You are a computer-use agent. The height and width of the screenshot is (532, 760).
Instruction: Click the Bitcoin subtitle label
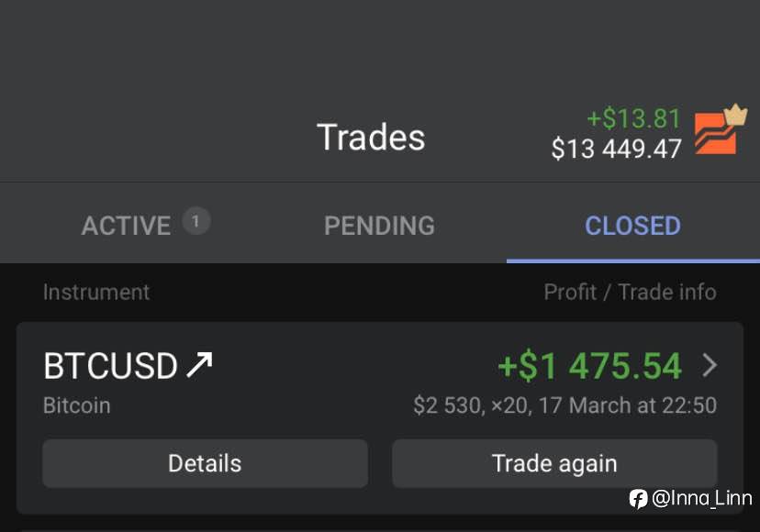pyautogui.click(x=77, y=405)
